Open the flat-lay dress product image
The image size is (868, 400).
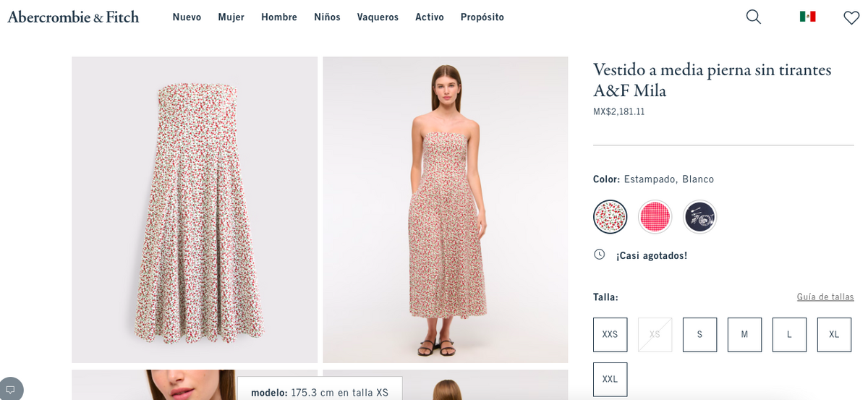tap(195, 209)
